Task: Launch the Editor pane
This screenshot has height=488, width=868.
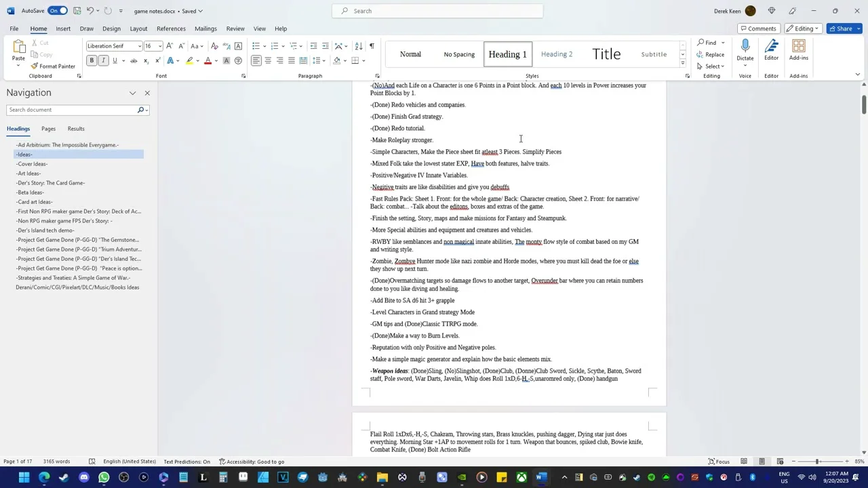Action: (771, 50)
